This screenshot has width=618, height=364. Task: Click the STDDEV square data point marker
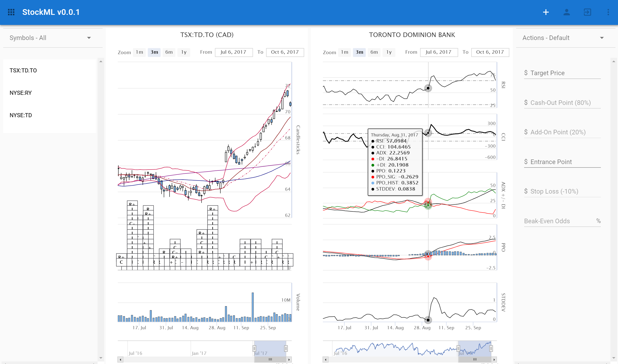tap(428, 320)
